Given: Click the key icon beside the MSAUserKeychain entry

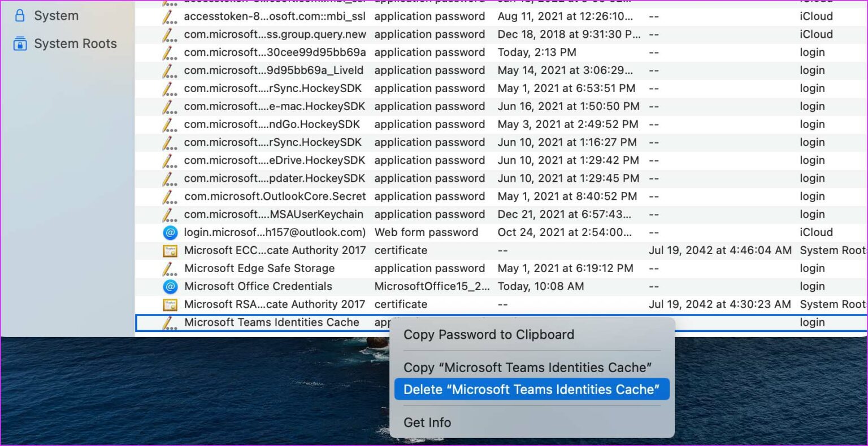Looking at the screenshot, I should point(171,214).
